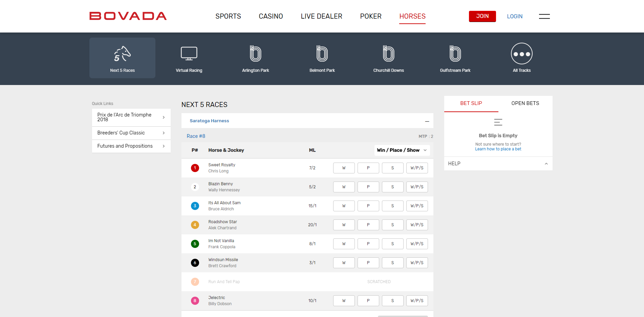Expand Breeders' Cup Classic quick link
The width and height of the screenshot is (644, 317).
pyautogui.click(x=131, y=133)
